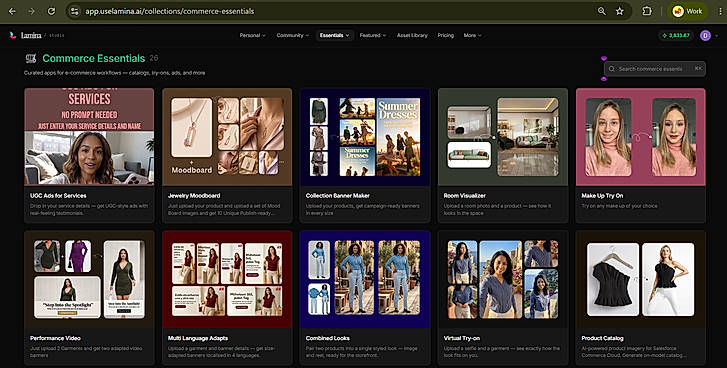The image size is (727, 368).
Task: Click the UGC Ads for Services title
Action: (x=58, y=196)
